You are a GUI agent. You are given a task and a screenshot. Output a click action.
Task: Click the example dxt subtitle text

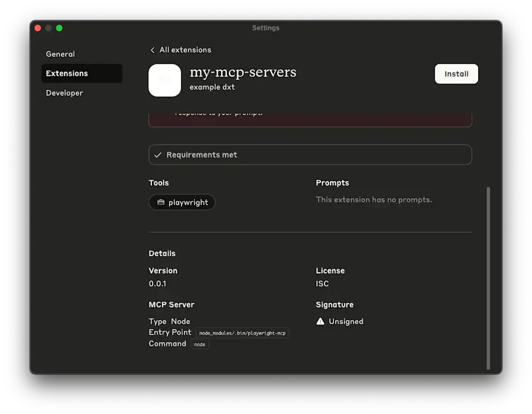(212, 86)
